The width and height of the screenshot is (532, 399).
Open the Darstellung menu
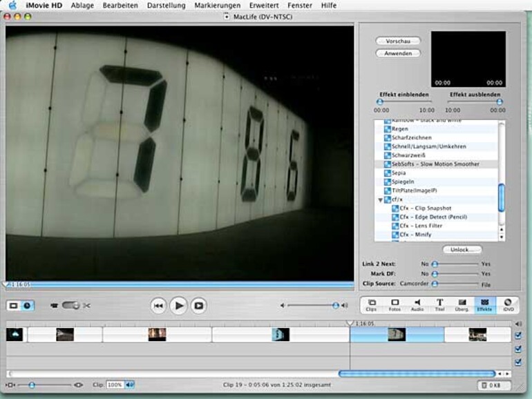point(167,6)
